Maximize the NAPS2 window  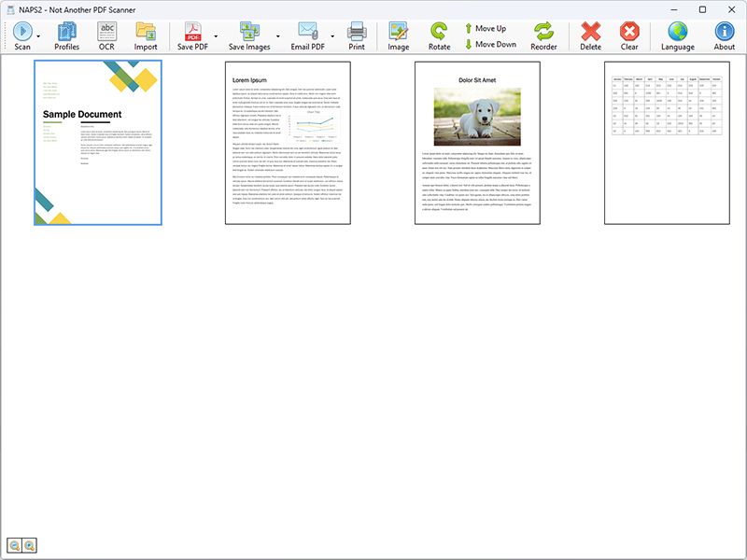coord(702,9)
